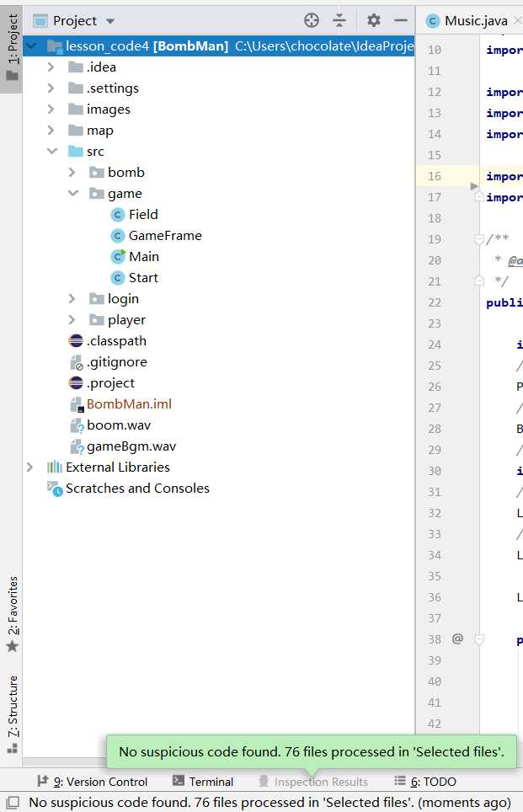The width and height of the screenshot is (523, 812).
Task: Click the External Libraries icon
Action: (x=55, y=467)
